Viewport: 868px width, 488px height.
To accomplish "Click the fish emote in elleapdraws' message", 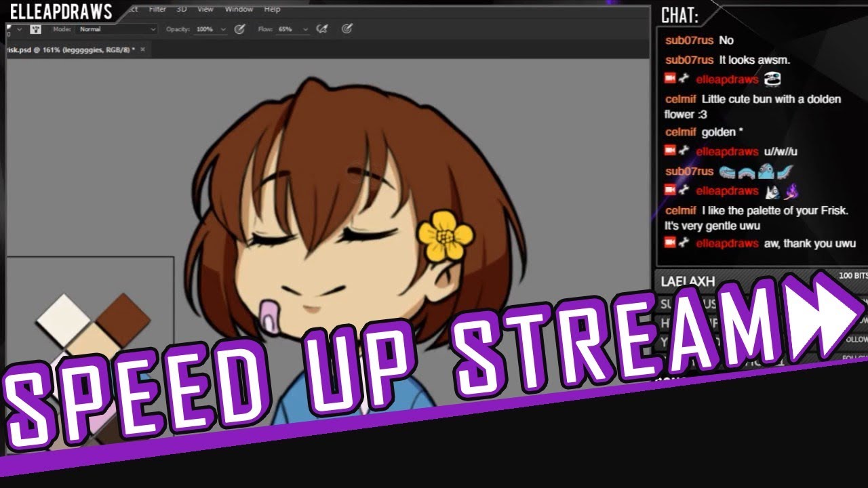I will click(772, 191).
